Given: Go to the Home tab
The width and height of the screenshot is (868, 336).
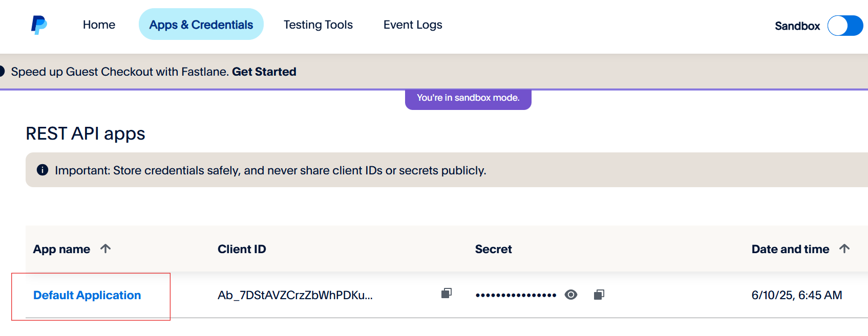Looking at the screenshot, I should (x=99, y=25).
